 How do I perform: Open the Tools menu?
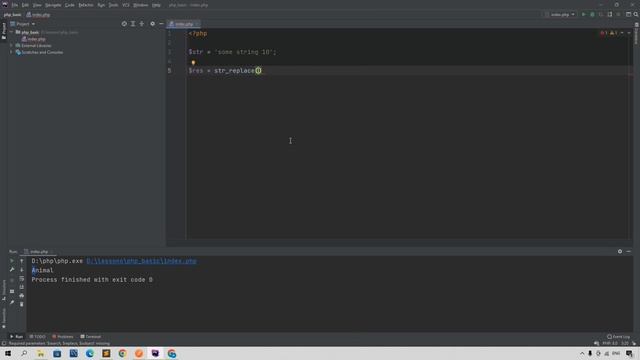click(113, 5)
